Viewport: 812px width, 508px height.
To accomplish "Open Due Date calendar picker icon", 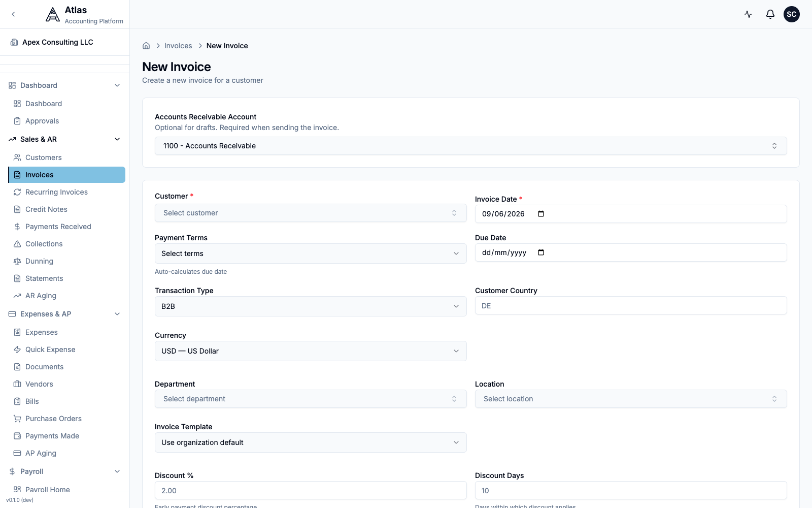I will 541,252.
